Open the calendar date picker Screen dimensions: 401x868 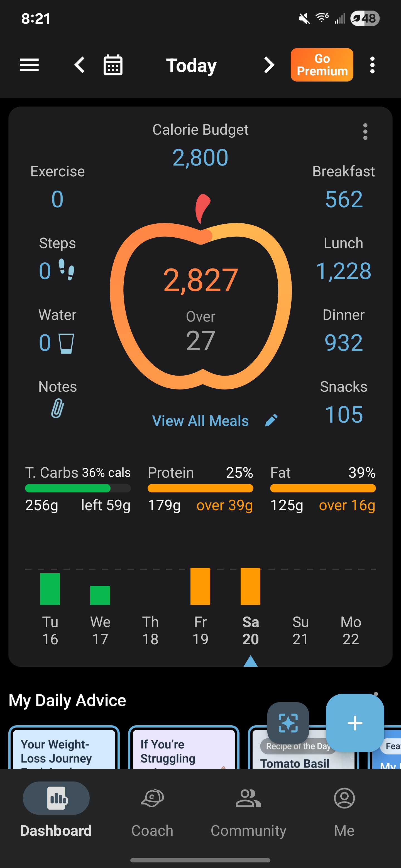(x=113, y=65)
